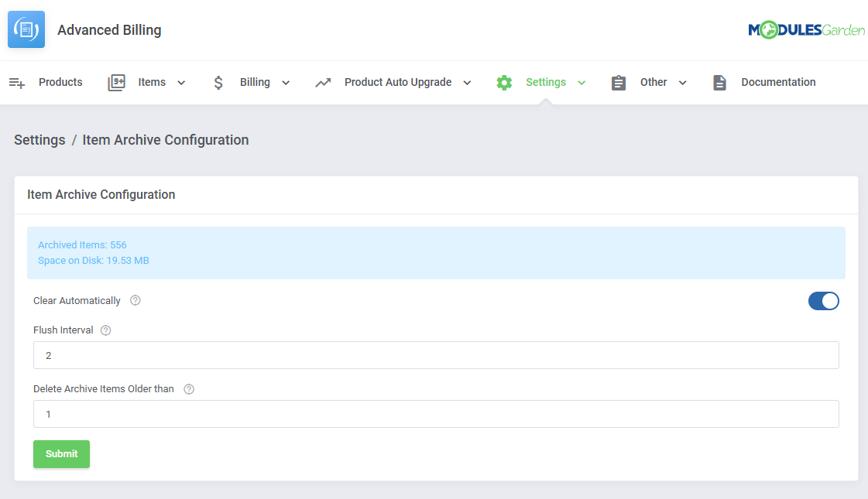Open the Other menu label

click(654, 82)
